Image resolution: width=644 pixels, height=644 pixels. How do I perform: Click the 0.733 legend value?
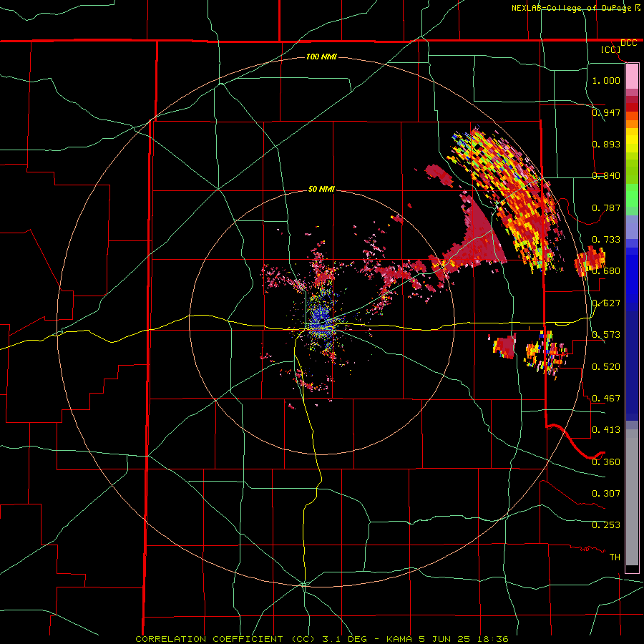(x=606, y=240)
